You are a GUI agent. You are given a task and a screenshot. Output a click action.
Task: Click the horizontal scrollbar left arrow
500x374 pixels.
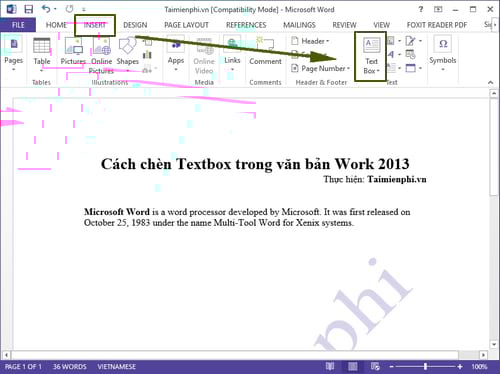pyautogui.click(x=6, y=355)
